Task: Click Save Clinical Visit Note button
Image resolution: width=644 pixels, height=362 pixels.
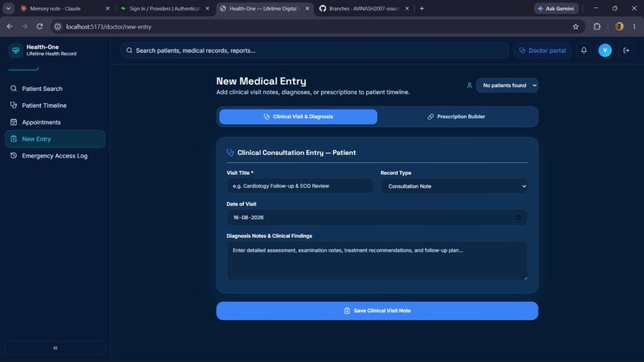Action: [377, 311]
